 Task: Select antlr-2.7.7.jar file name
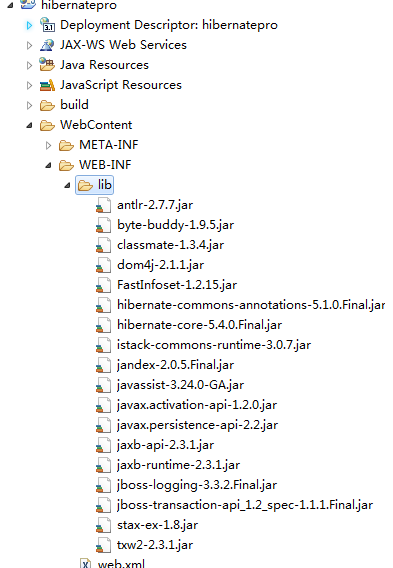click(x=155, y=205)
